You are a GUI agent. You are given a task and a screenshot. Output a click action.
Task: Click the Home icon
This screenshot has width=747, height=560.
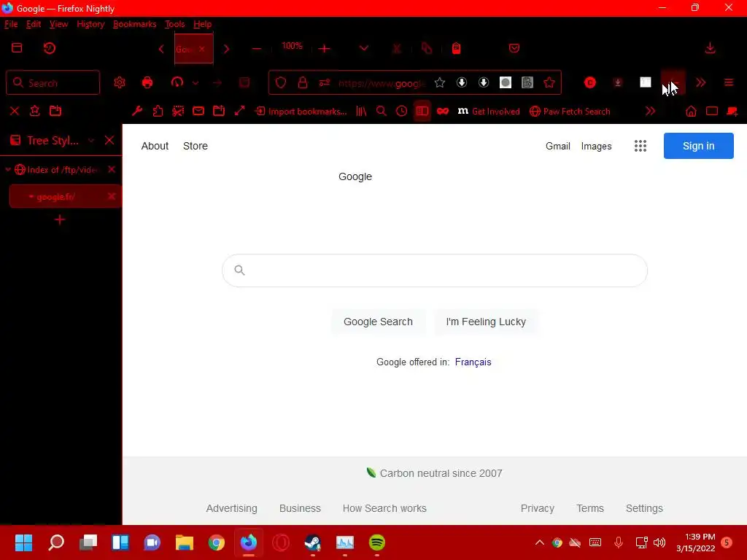691,111
